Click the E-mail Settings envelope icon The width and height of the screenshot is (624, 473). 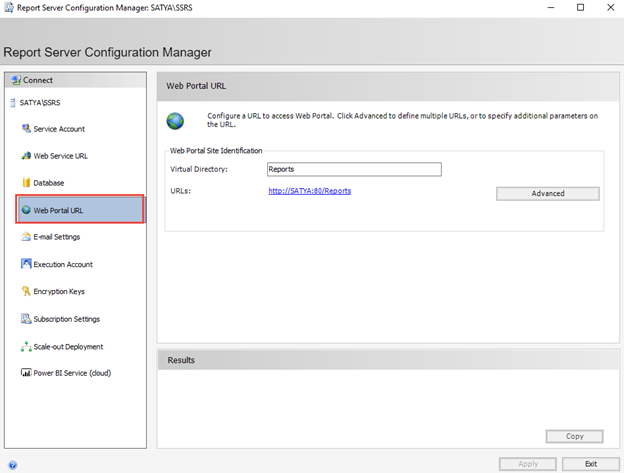[x=26, y=237]
